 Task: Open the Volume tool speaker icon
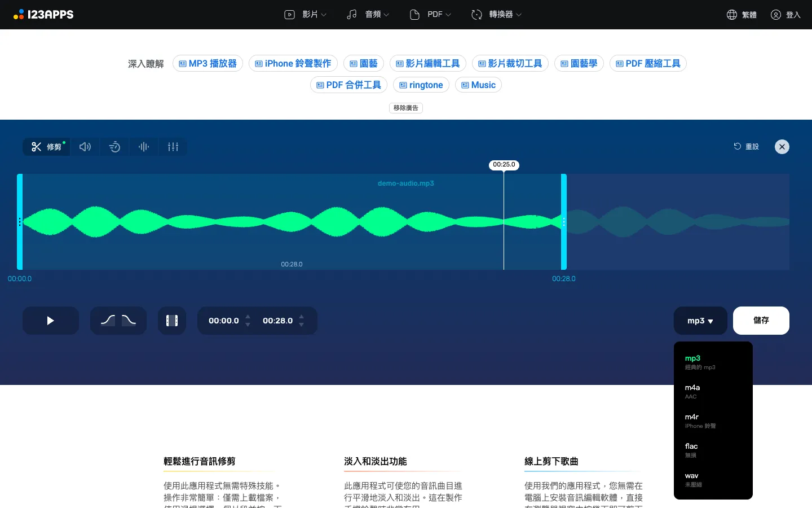(x=85, y=147)
